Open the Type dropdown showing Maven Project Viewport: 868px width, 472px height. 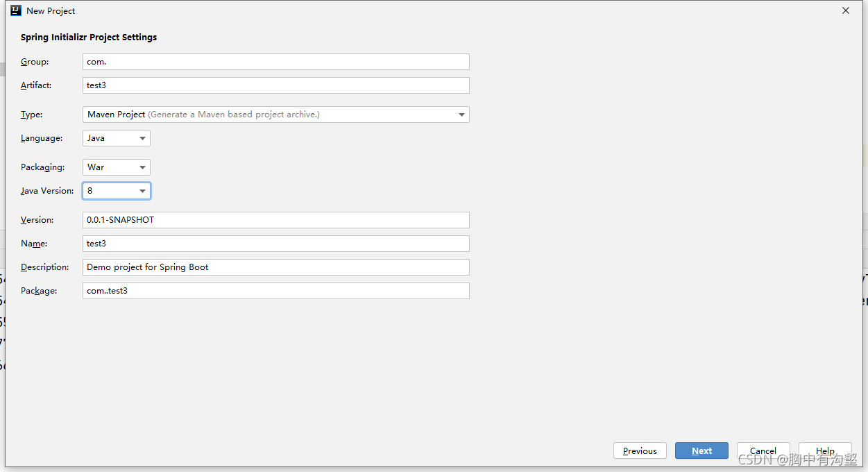(x=275, y=114)
